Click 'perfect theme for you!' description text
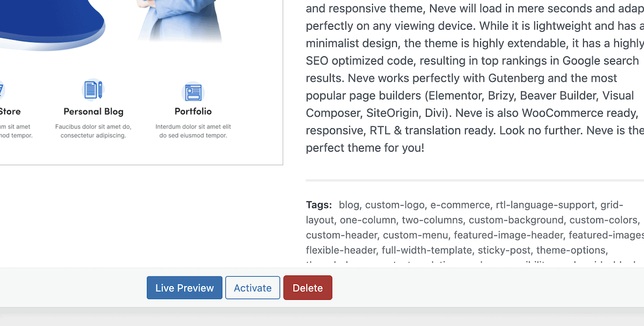Viewport: 644px width, 326px height. 365,148
